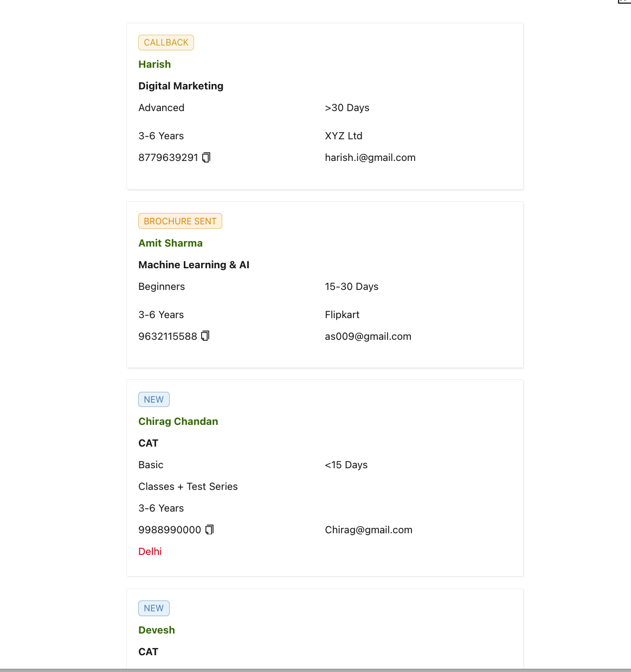Click the 9988990000 phone number
This screenshot has width=631, height=672.
click(170, 530)
